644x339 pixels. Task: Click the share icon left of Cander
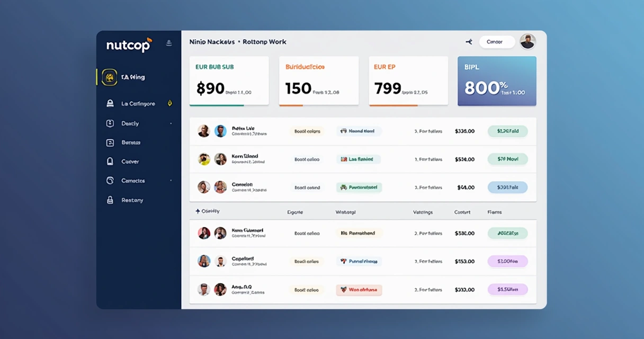469,42
